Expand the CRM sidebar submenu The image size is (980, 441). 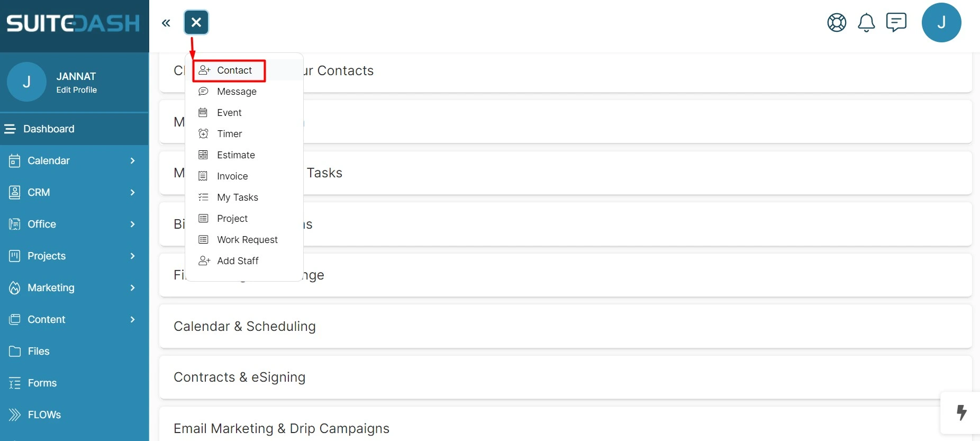(x=132, y=192)
